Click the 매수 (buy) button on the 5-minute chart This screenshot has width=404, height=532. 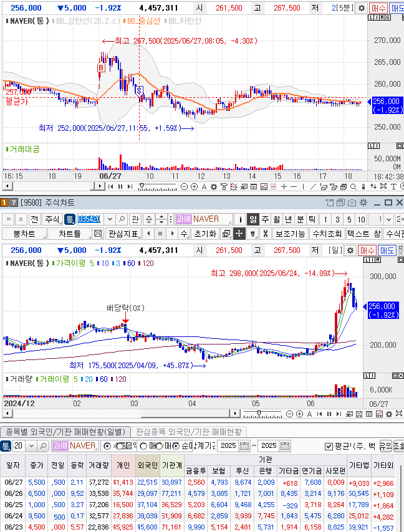coord(378,8)
